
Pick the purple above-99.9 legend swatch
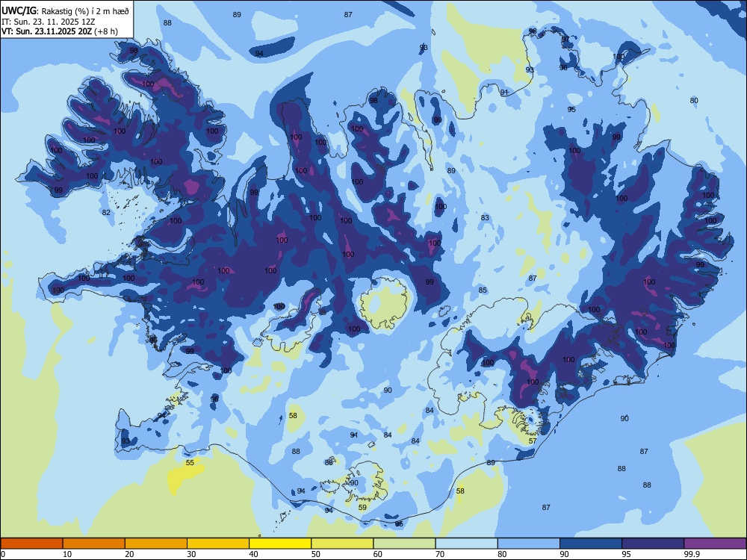coord(715,544)
